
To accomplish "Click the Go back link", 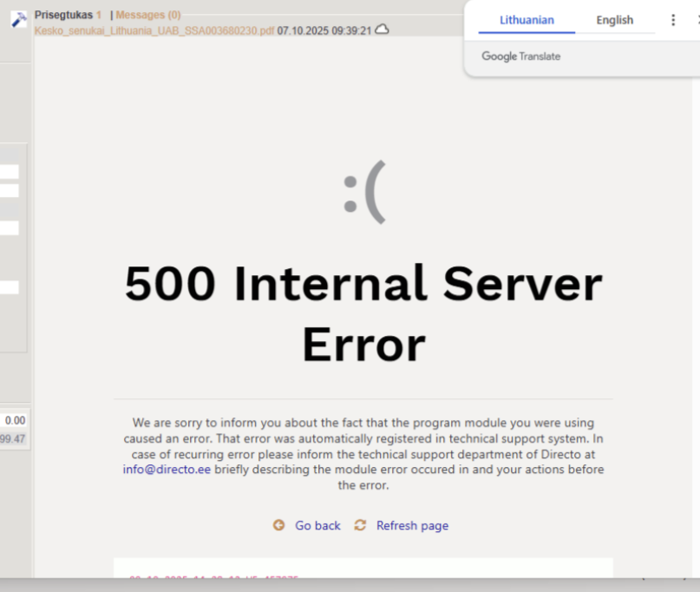I will (x=317, y=525).
